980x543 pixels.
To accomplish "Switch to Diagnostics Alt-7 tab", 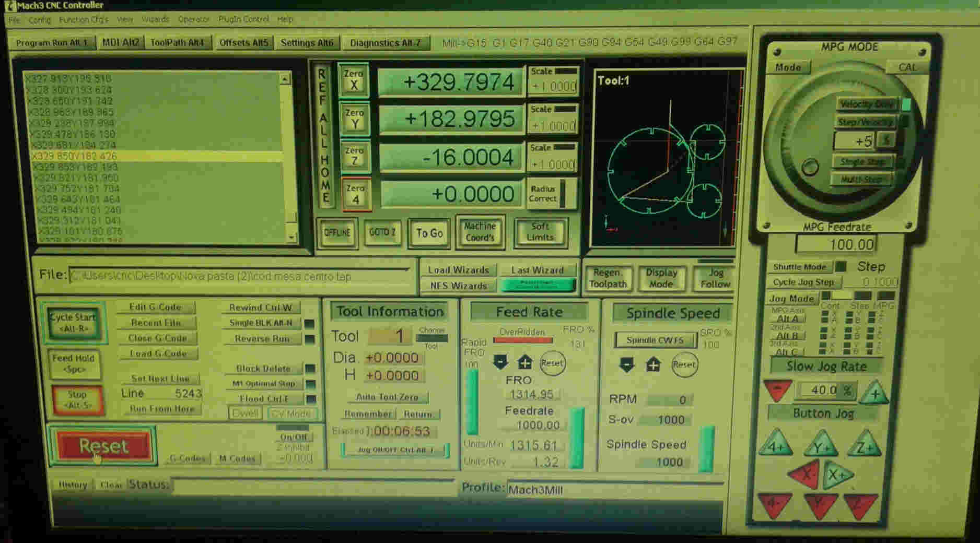I will coord(386,43).
